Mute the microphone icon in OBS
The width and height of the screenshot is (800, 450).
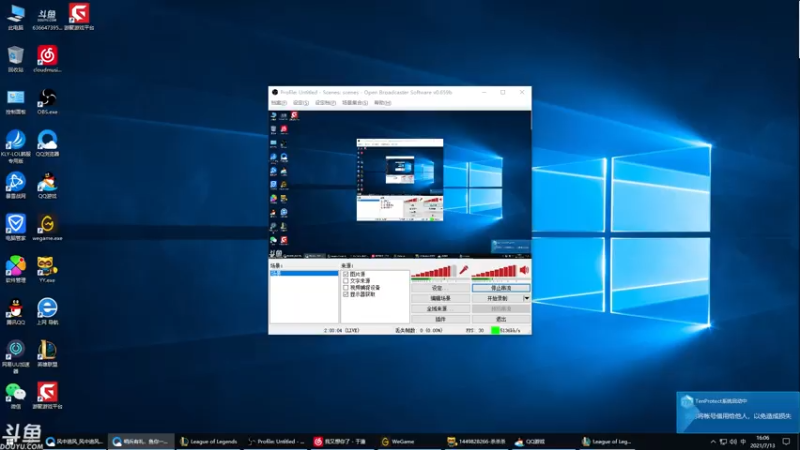[463, 270]
